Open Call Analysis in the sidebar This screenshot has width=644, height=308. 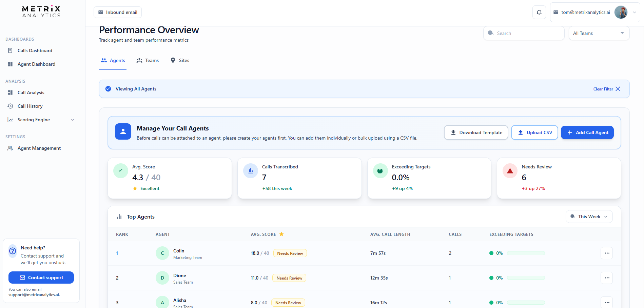[x=31, y=92]
